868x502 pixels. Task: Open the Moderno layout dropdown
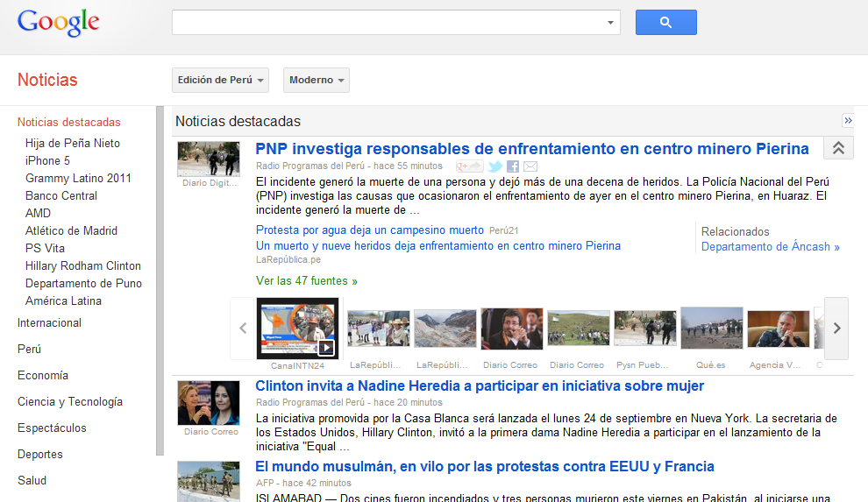coord(317,81)
